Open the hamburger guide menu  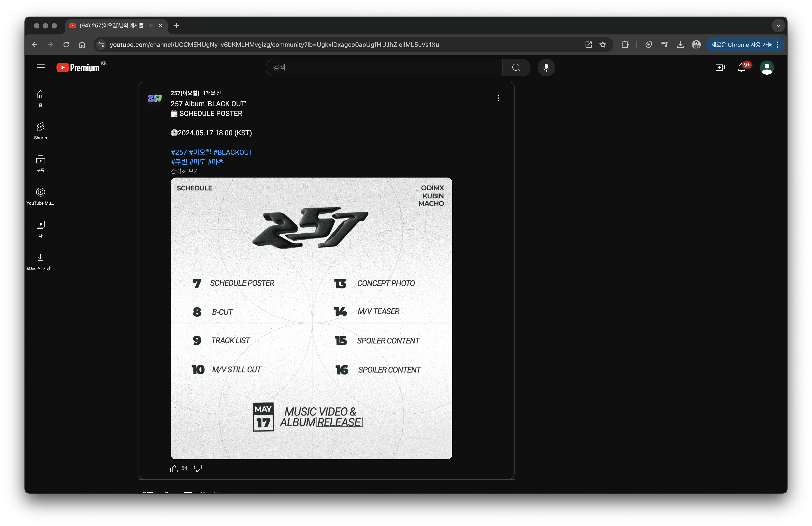click(41, 68)
